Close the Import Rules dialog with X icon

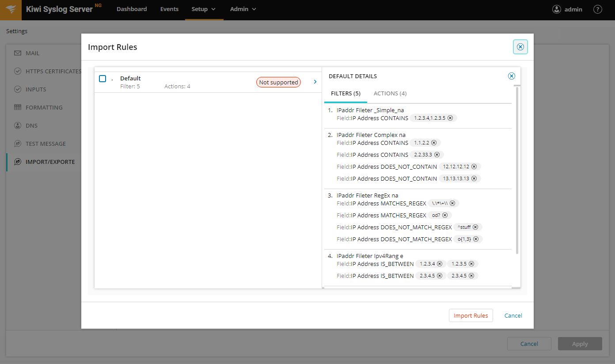(520, 47)
